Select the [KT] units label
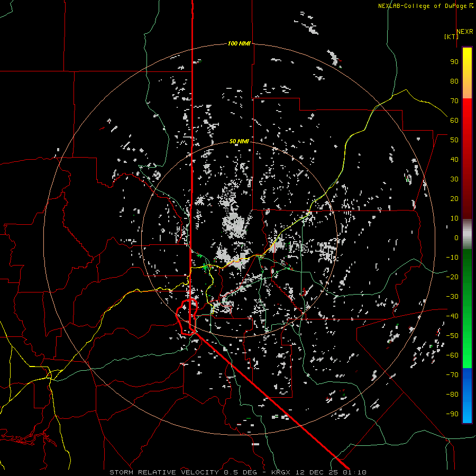 451,36
